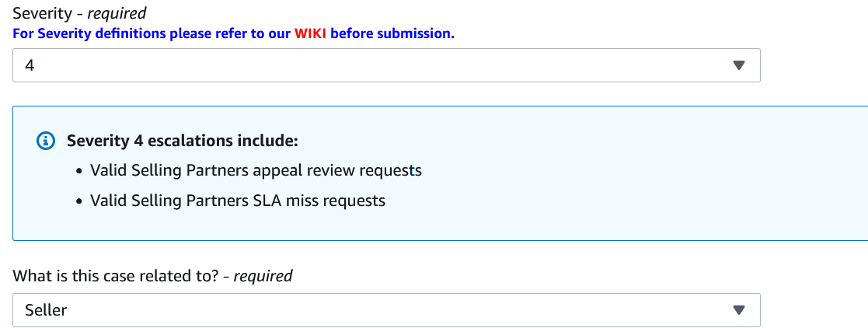The height and width of the screenshot is (328, 868).
Task: Click the SLA miss requests bullet text
Action: 237,201
